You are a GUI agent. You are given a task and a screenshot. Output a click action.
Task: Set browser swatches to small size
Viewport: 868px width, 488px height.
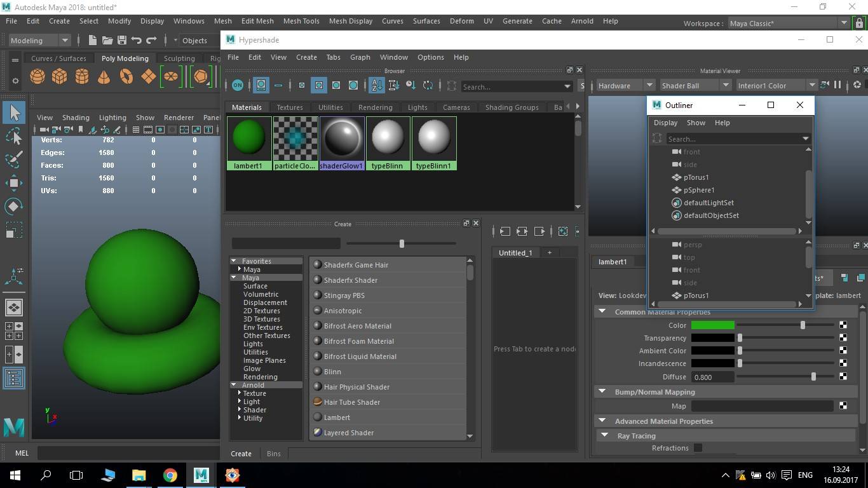302,85
